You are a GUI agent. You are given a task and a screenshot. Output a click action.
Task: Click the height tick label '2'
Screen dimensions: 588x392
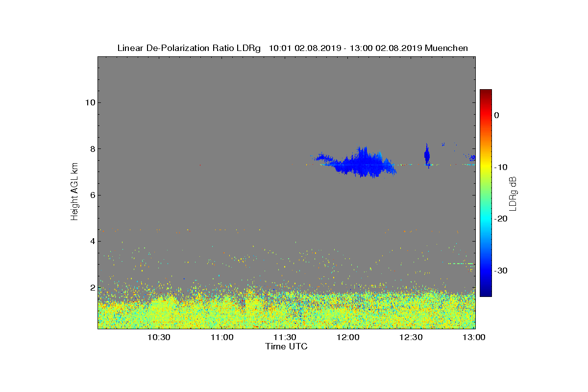[92, 288]
